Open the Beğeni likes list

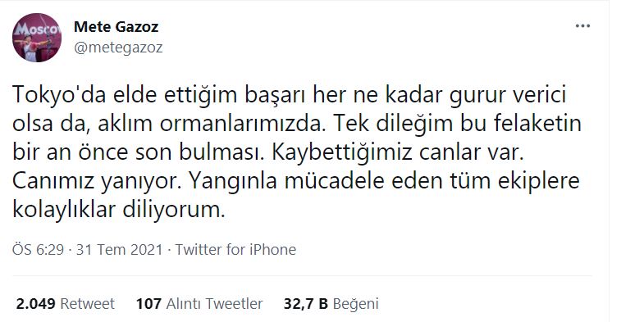pyautogui.click(x=355, y=303)
